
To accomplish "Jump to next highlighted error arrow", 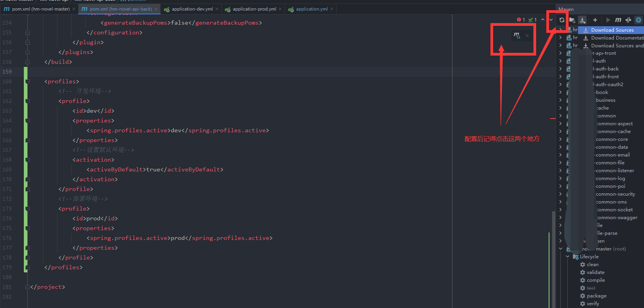I will (551, 20).
